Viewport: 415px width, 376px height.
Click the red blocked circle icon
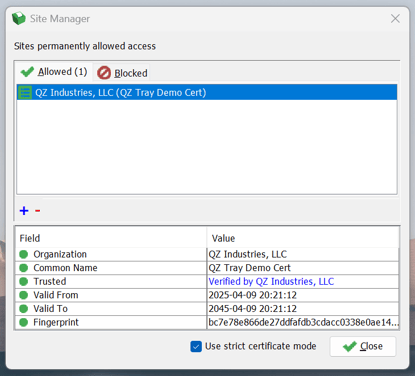(104, 73)
